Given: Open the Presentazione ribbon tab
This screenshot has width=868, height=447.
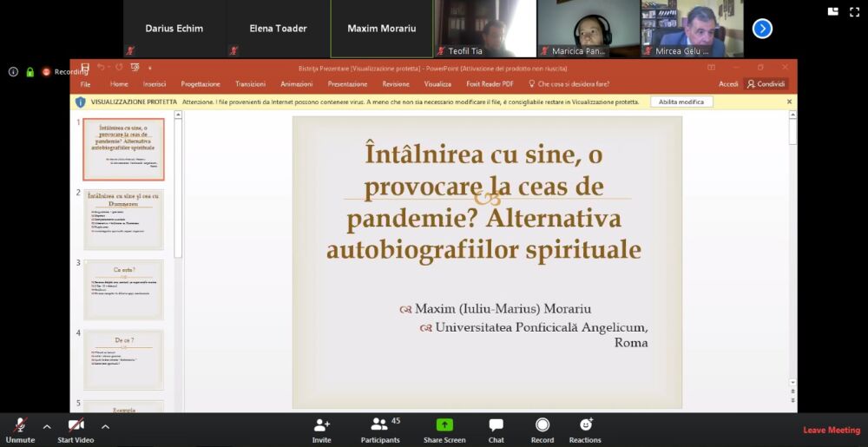Looking at the screenshot, I should 348,84.
